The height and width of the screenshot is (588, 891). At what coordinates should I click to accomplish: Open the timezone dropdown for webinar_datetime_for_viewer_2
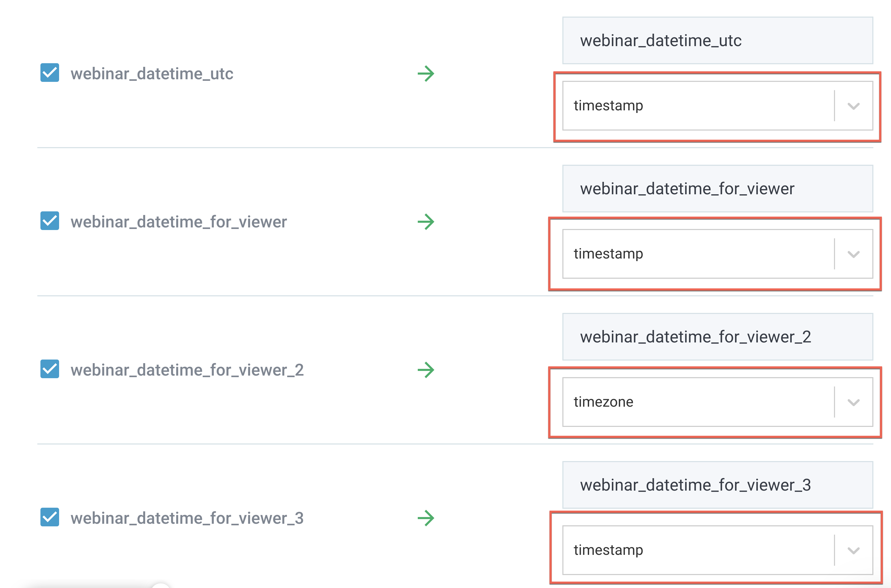click(718, 402)
